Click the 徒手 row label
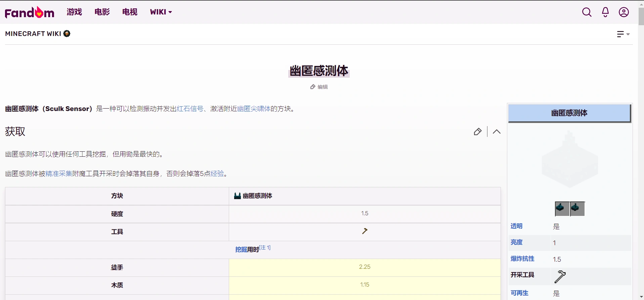644x300 pixels. 117,267
